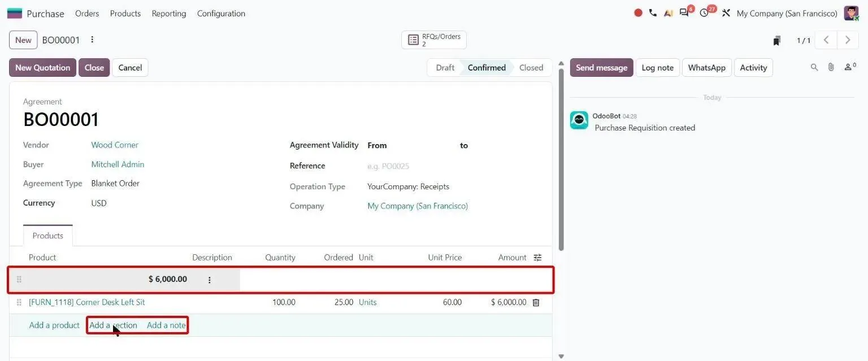
Task: Open the column options settings icon
Action: [537, 258]
